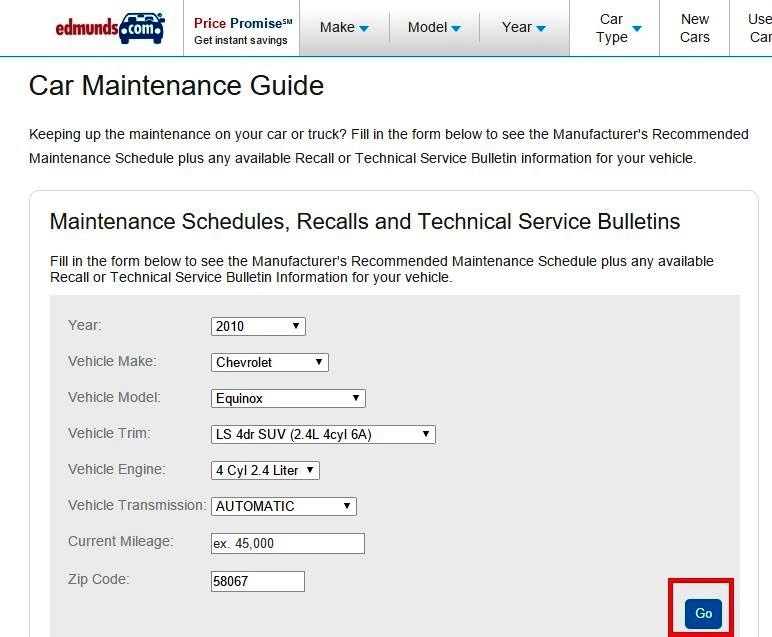Image resolution: width=772 pixels, height=637 pixels.
Task: Click the Zip Code field
Action: coord(257,581)
